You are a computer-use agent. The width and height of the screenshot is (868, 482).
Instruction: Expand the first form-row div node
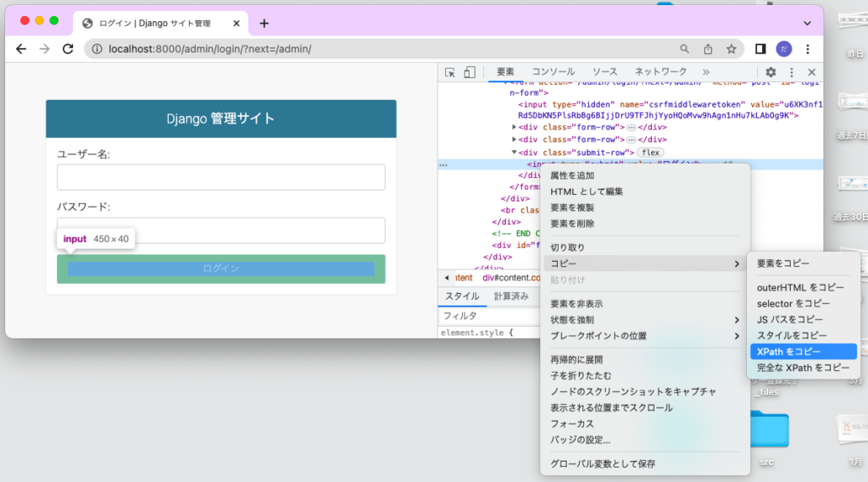coord(514,127)
